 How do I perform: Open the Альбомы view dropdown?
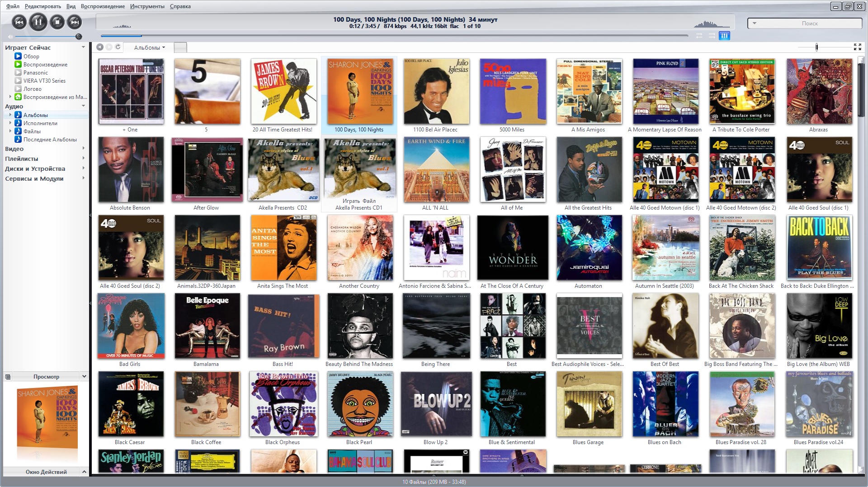click(x=149, y=47)
